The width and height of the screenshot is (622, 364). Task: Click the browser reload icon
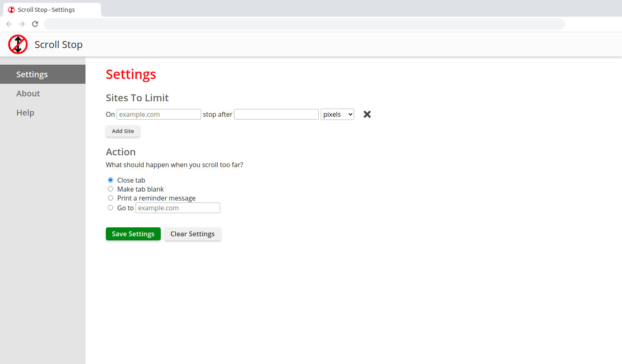tap(35, 24)
